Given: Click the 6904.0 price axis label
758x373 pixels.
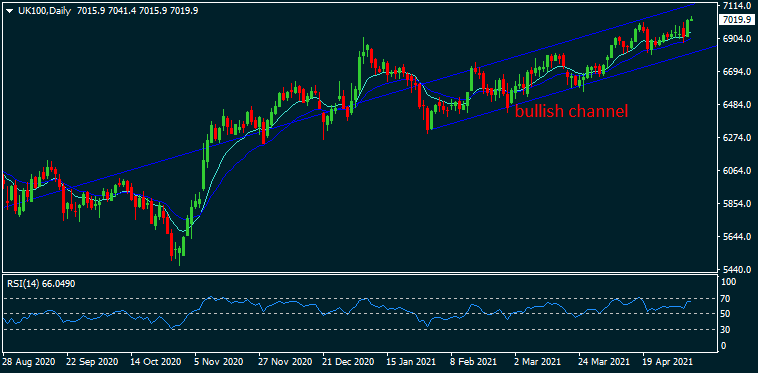Looking at the screenshot, I should coord(736,39).
